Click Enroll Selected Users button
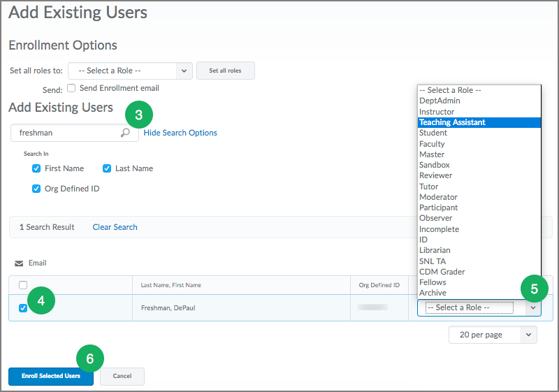This screenshot has height=392, width=559. [51, 377]
